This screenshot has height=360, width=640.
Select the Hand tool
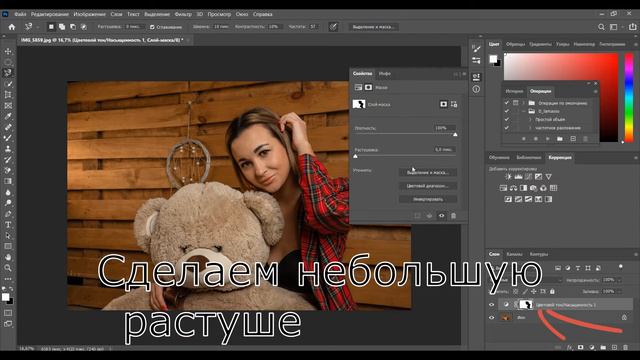8,257
